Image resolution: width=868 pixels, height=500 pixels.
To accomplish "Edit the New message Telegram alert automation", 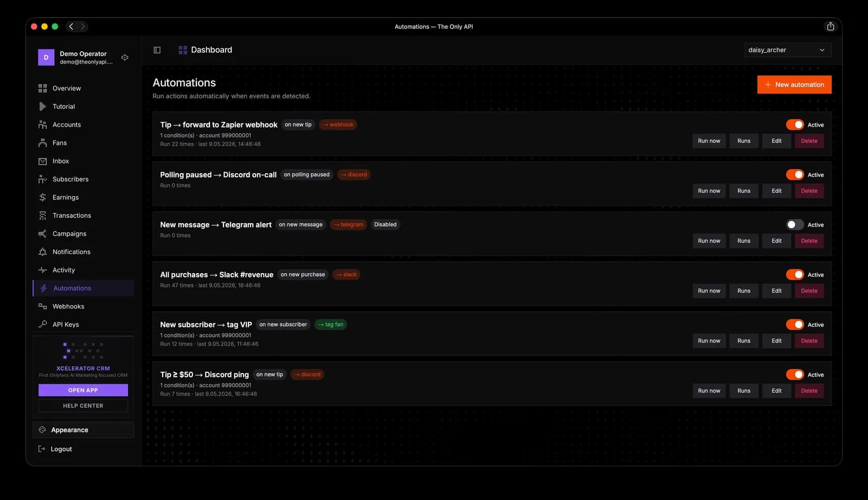I will pos(777,241).
